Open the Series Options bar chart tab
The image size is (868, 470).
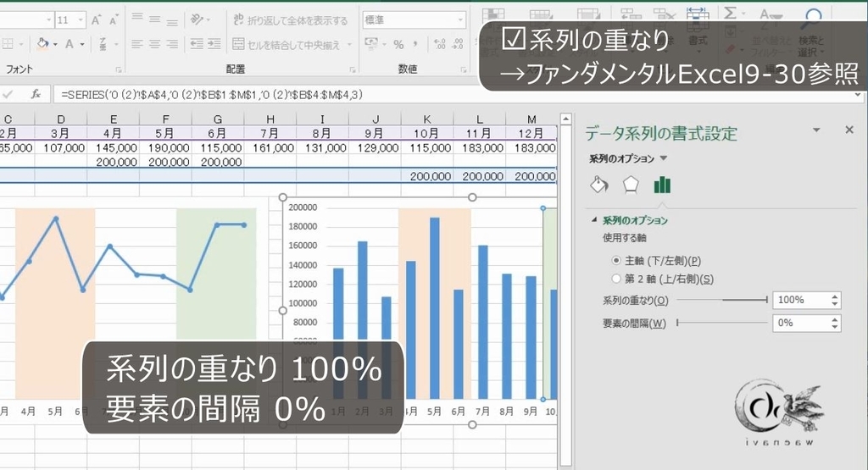point(662,185)
